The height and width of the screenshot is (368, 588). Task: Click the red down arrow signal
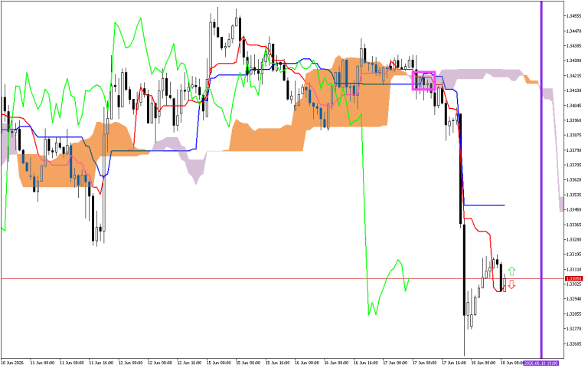(x=511, y=284)
